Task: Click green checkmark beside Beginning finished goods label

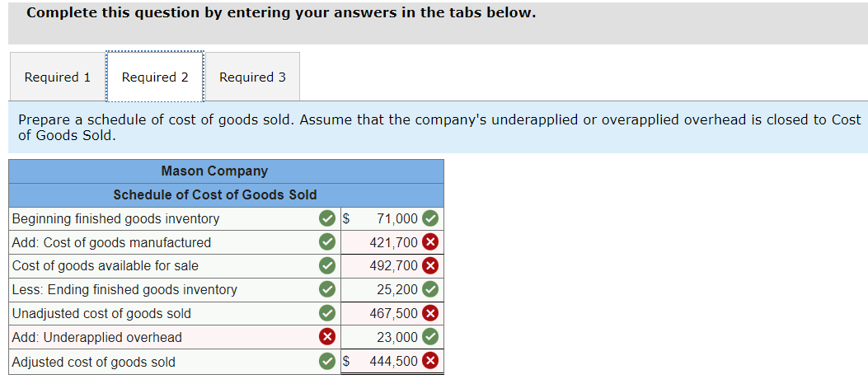Action: (x=327, y=219)
